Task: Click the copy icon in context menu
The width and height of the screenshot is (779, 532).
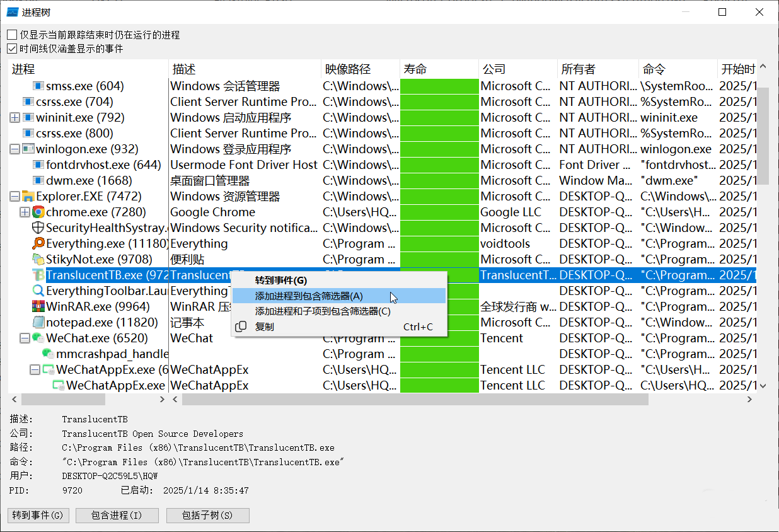Action: (240, 327)
